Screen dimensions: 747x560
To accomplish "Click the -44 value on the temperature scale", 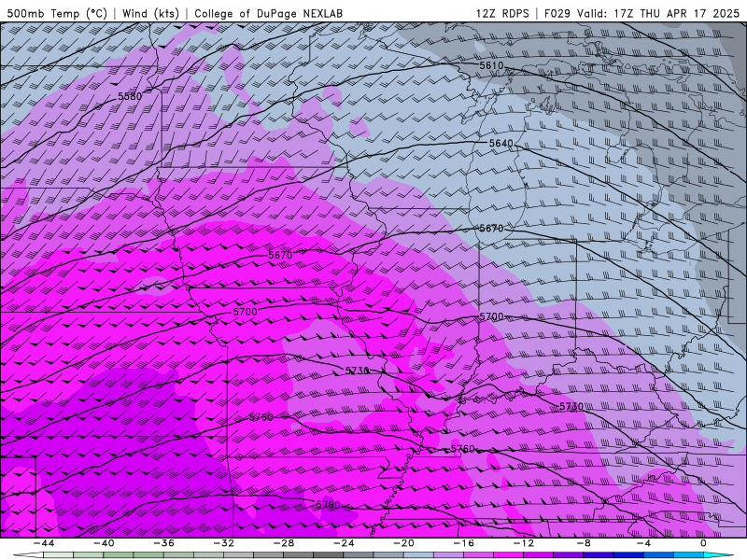I will pos(44,543).
